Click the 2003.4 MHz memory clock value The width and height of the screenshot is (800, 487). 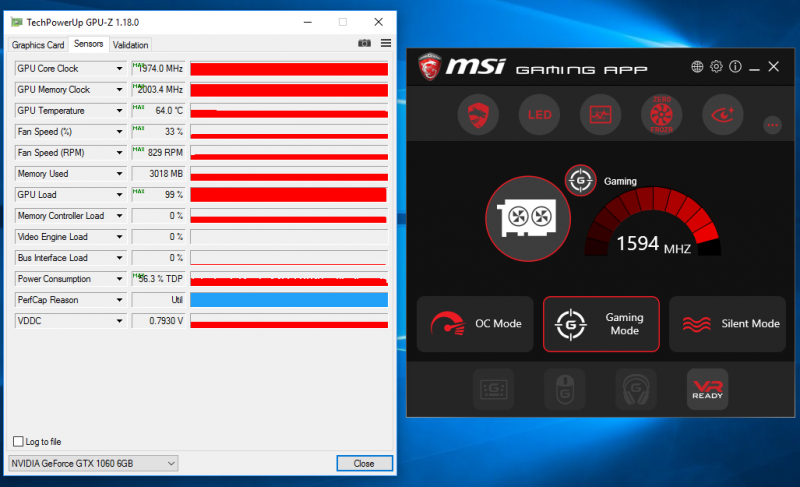[x=157, y=89]
